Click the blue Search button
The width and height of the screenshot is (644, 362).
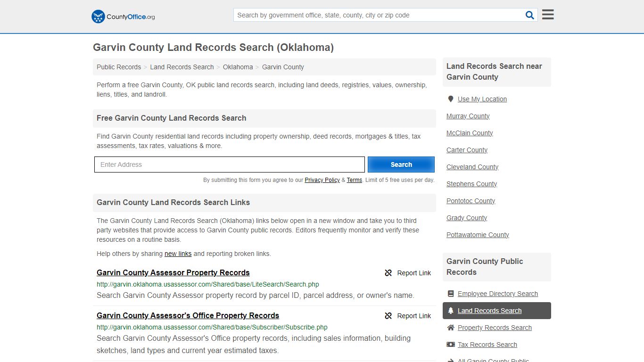pyautogui.click(x=401, y=165)
